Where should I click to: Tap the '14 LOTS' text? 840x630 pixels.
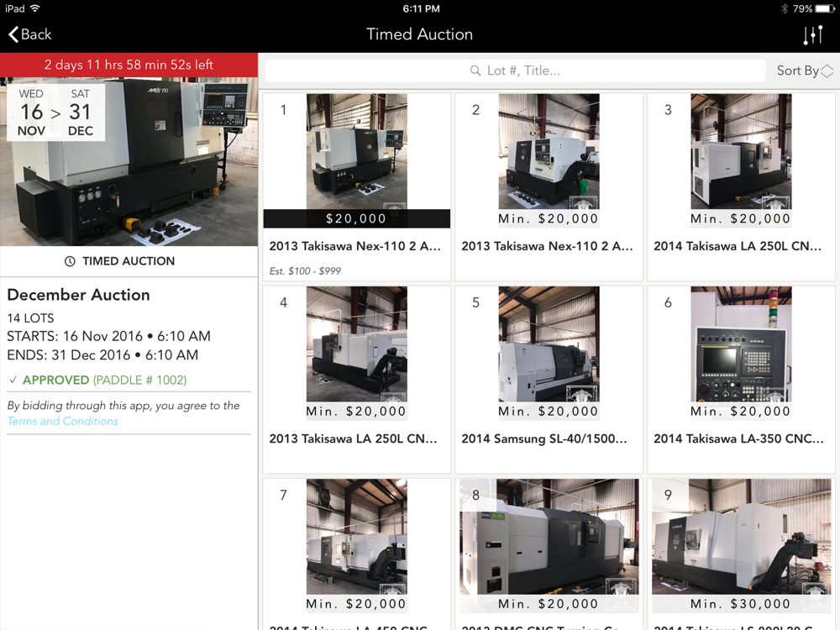(x=30, y=318)
